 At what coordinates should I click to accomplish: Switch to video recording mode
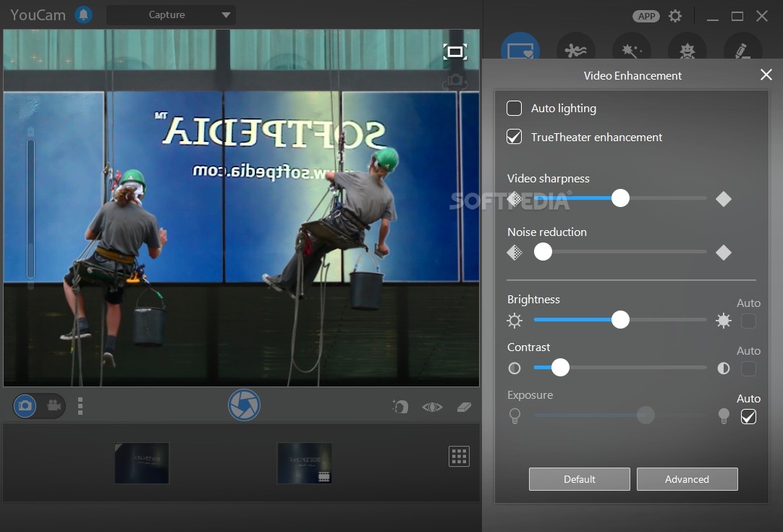[54, 405]
